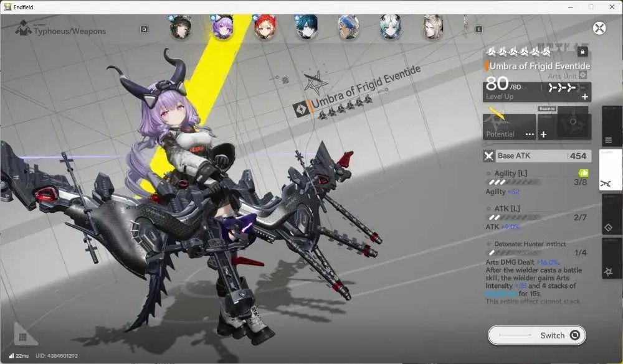This screenshot has width=623, height=364.
Task: Minimize the Endfield window
Action: tap(571, 7)
